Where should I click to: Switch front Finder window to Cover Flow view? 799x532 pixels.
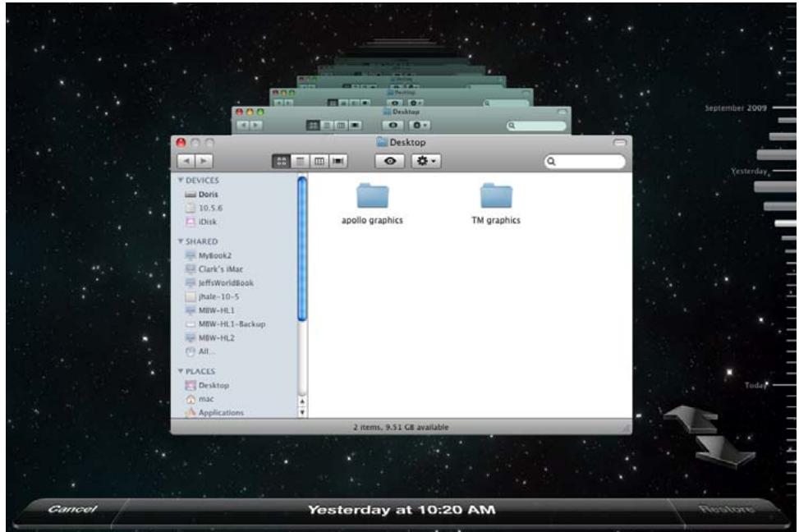coord(338,161)
